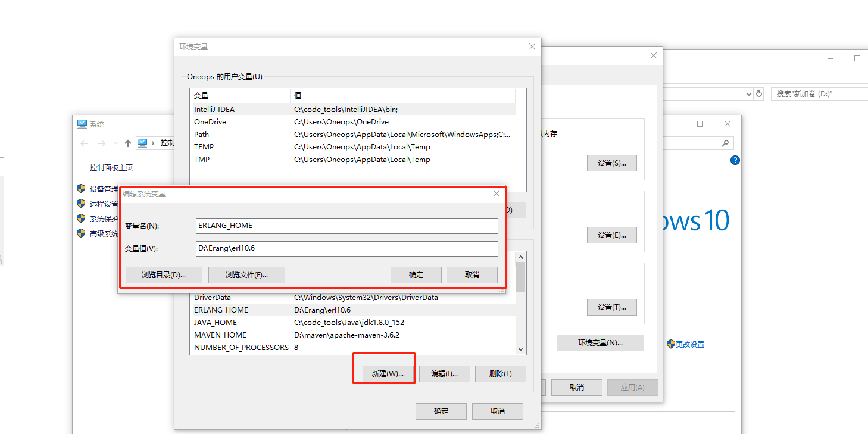Click the 环境变量(N)... button
The width and height of the screenshot is (868, 434).
click(600, 343)
